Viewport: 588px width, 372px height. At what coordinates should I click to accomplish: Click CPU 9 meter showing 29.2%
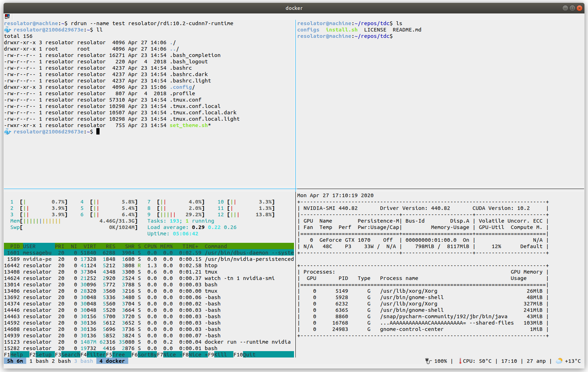[176, 214]
